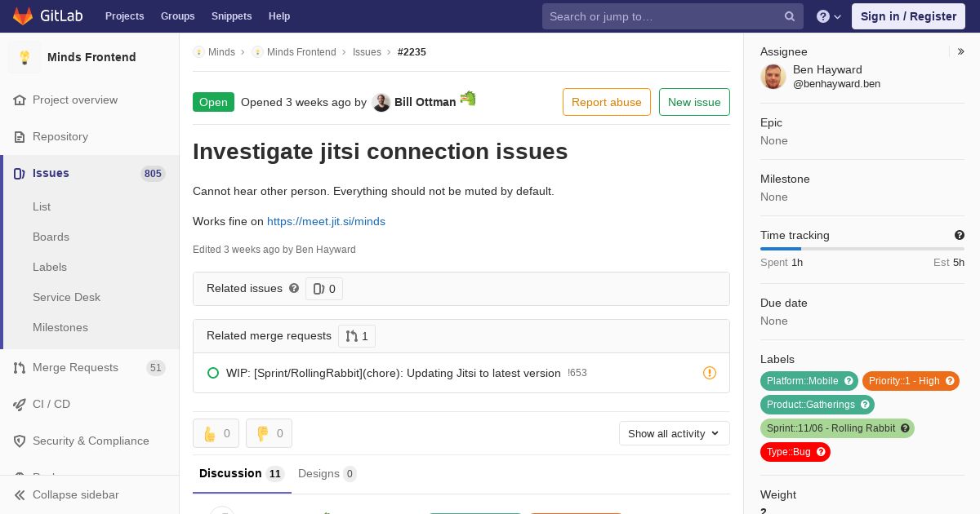980x514 pixels.
Task: Click the #2235 breadcrumb item
Action: pyautogui.click(x=412, y=52)
